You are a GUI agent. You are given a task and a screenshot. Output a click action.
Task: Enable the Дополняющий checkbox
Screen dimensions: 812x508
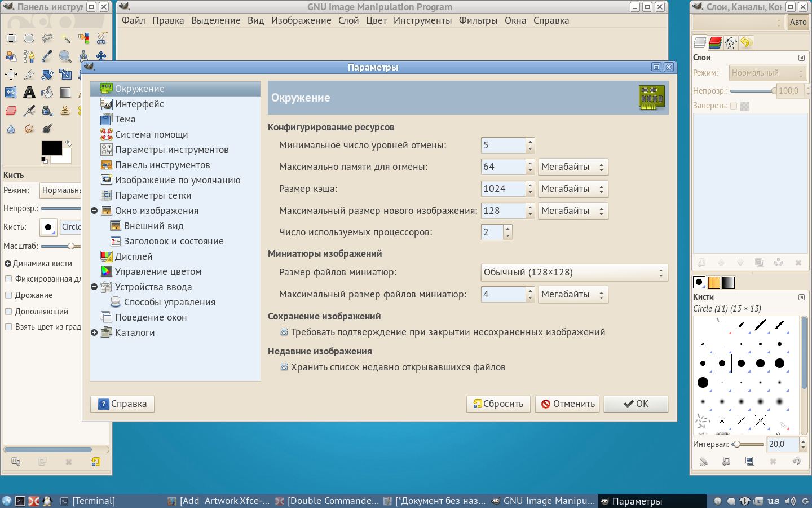8,312
